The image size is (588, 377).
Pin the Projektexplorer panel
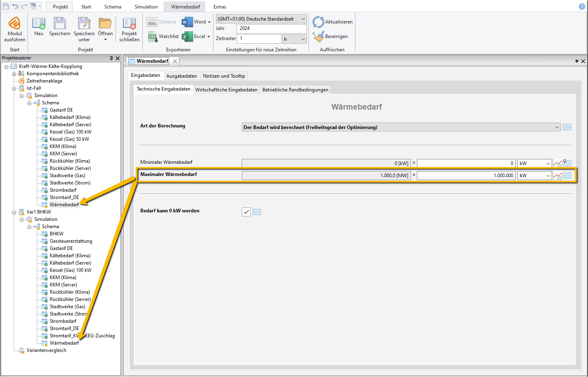point(112,58)
